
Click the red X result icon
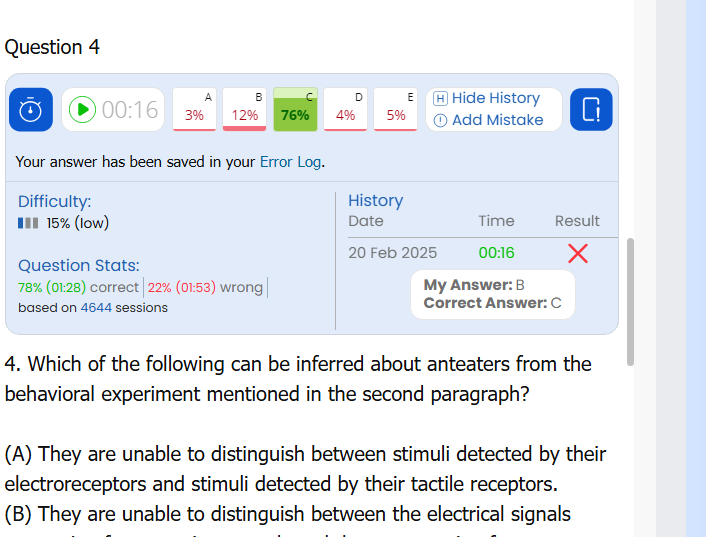point(577,253)
